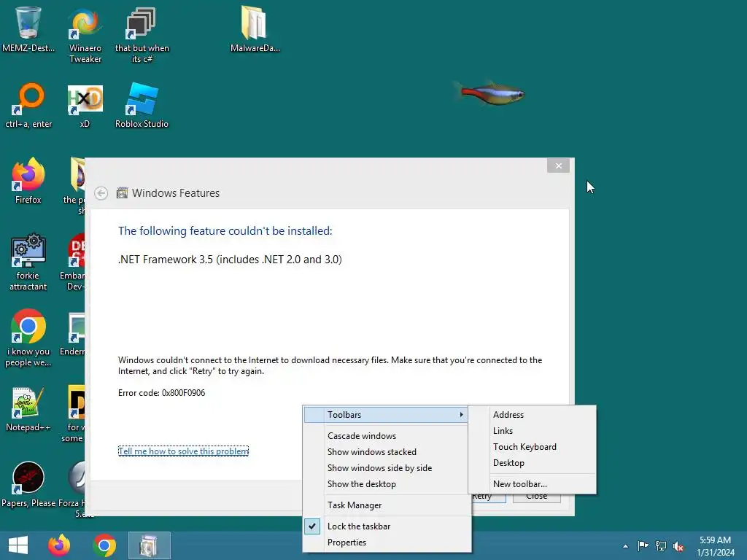Open the Papers, Please desktop shortcut
747x560 pixels.
click(x=28, y=484)
